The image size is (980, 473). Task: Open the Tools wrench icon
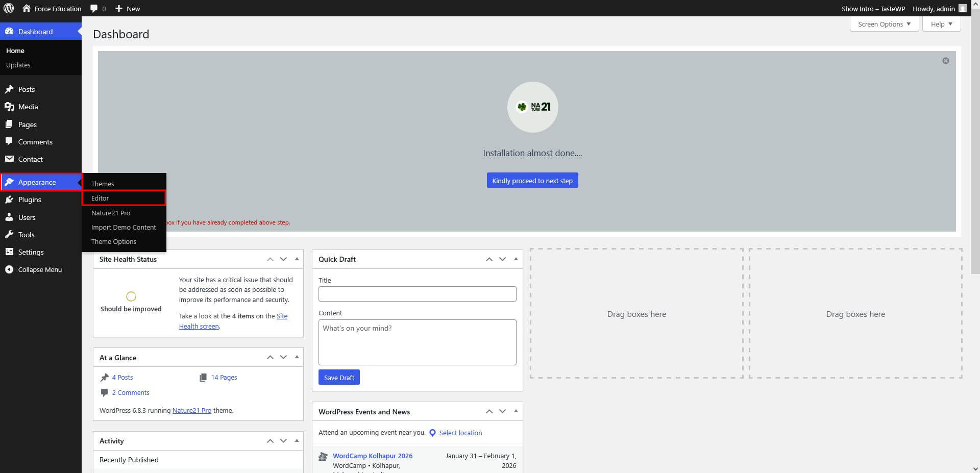tap(9, 235)
